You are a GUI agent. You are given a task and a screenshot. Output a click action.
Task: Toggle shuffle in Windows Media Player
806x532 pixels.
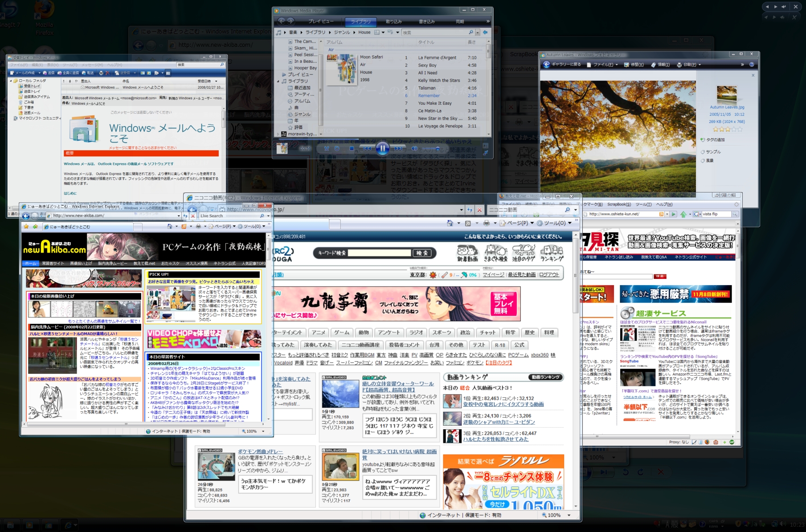pos(327,148)
